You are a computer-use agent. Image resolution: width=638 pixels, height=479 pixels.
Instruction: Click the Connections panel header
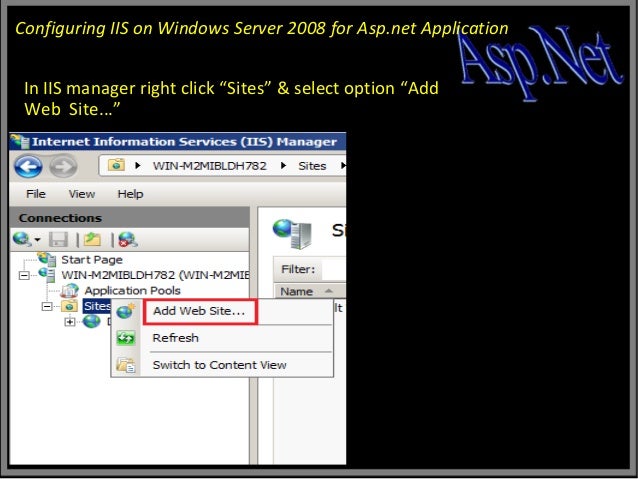[x=129, y=218]
